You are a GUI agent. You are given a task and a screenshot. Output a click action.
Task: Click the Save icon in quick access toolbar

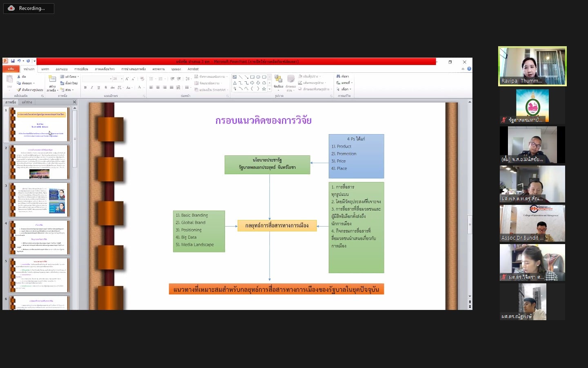pos(13,61)
